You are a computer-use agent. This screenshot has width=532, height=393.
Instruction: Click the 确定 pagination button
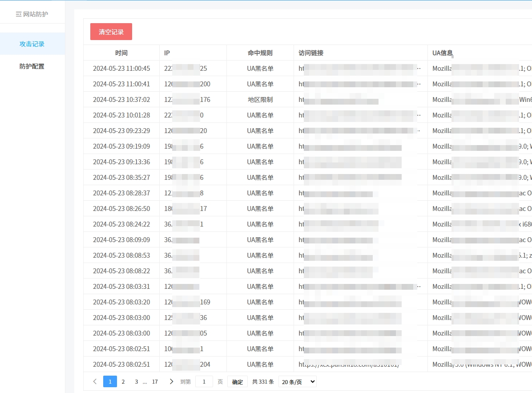[238, 382]
